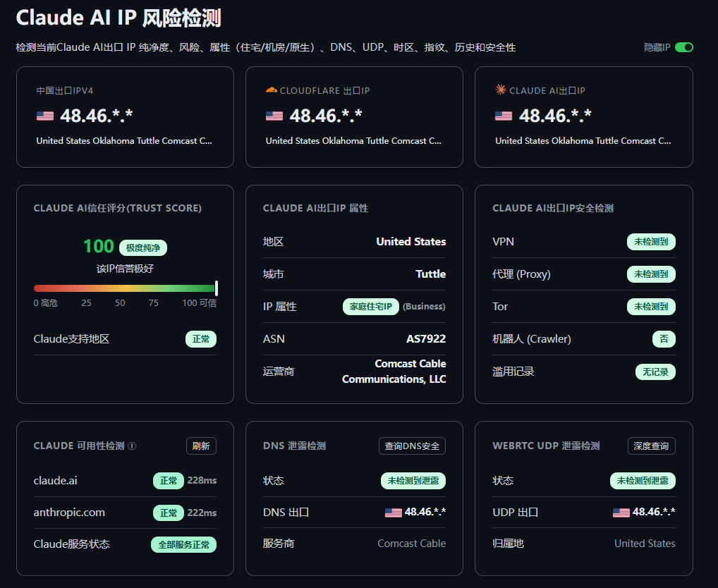Click the US flag in 中国出口IPV4 card
Screen dimensions: 718x588
[x=45, y=116]
